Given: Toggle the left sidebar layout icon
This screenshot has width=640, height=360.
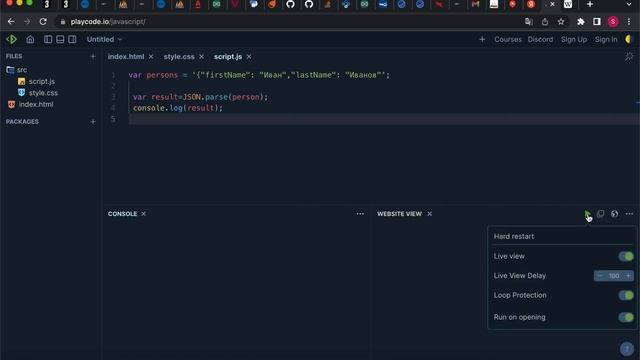Looking at the screenshot, I should 48,39.
